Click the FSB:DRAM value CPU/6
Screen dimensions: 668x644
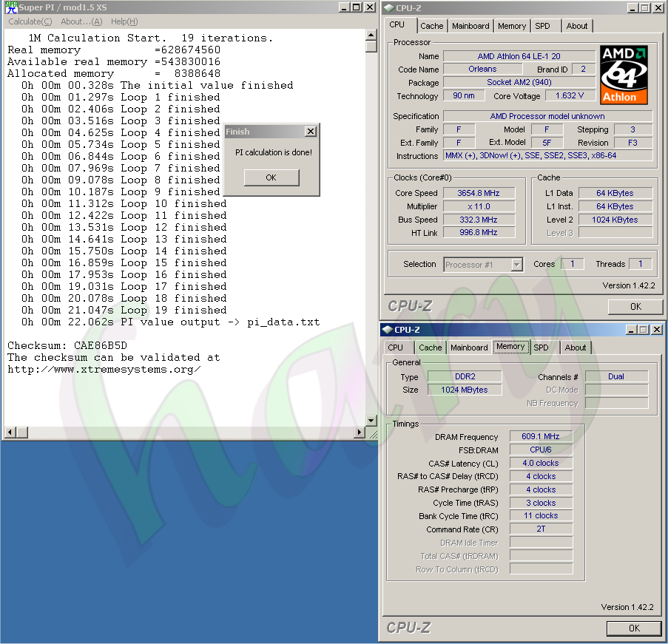pos(541,450)
